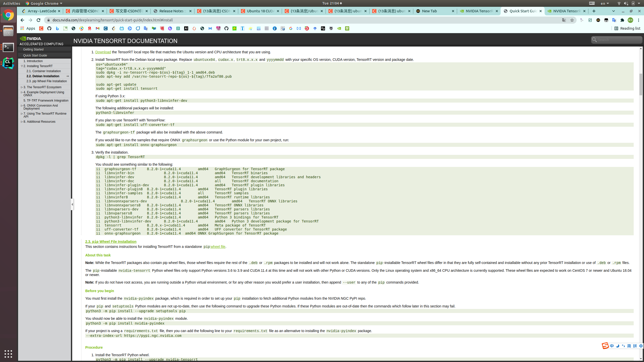The image size is (644, 362).
Task: Click the NVIDIA logo
Action: tap(31, 38)
